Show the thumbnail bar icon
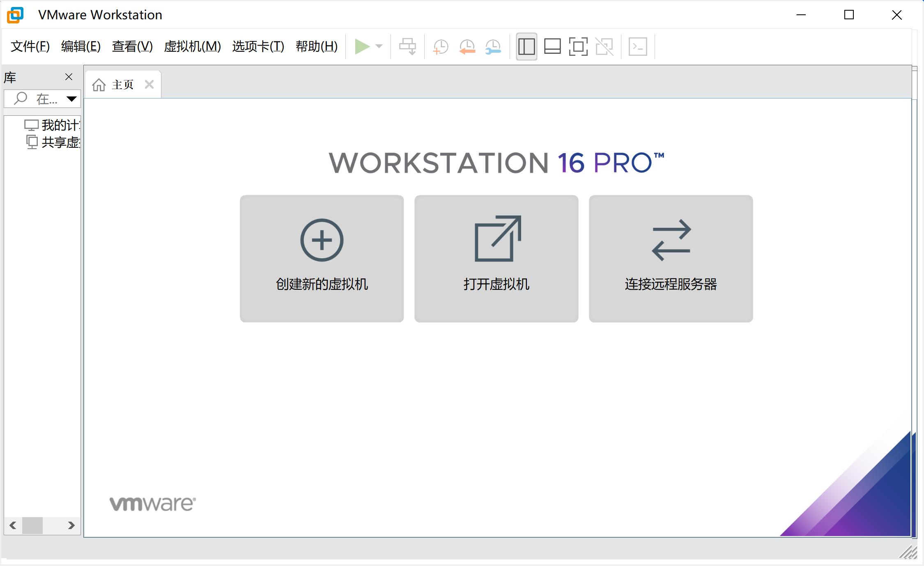Viewport: 924px width, 566px height. point(552,46)
